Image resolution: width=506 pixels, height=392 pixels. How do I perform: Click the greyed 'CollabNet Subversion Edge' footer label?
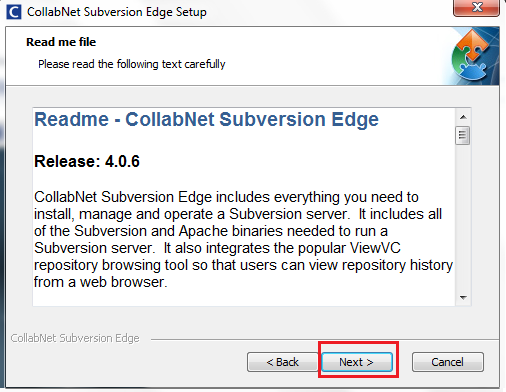point(75,338)
